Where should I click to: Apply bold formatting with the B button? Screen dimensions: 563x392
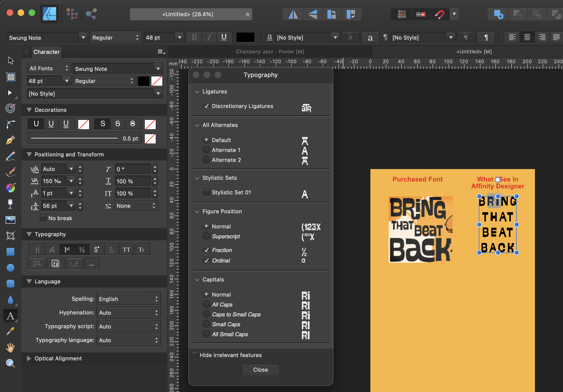click(x=194, y=37)
